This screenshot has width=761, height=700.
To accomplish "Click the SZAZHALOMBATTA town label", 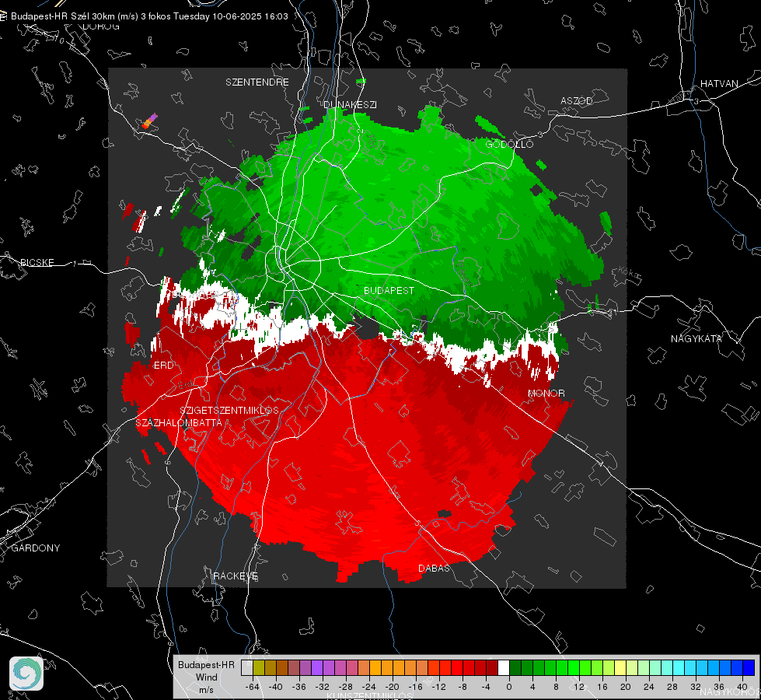I will [179, 423].
